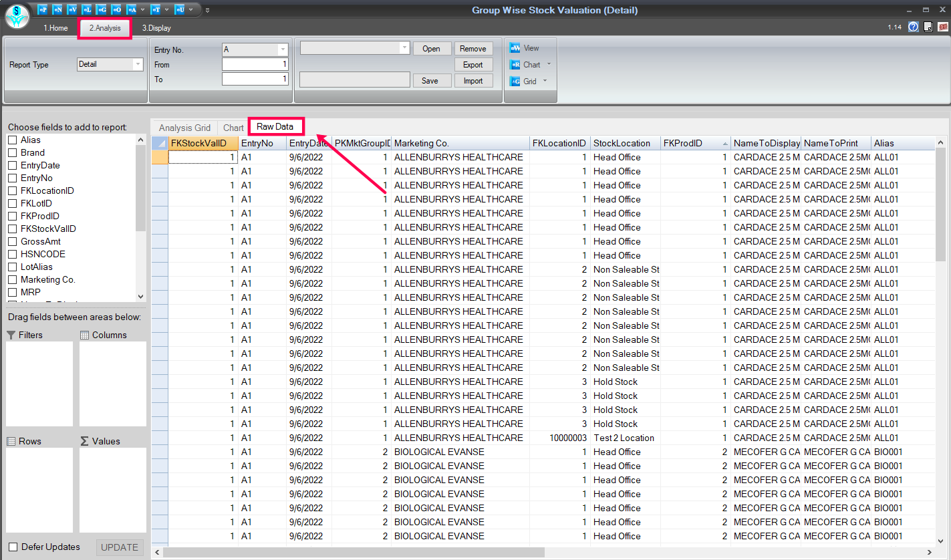The width and height of the screenshot is (951, 560).
Task: Enable the MRP field checkbox
Action: coord(12,293)
